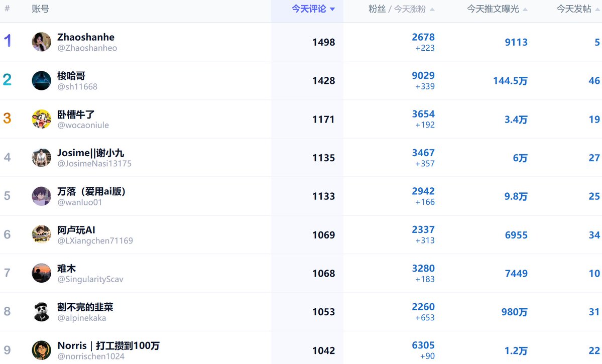Open the 卧槽牛了 account name
Screen dimensions: 602x364
point(76,114)
